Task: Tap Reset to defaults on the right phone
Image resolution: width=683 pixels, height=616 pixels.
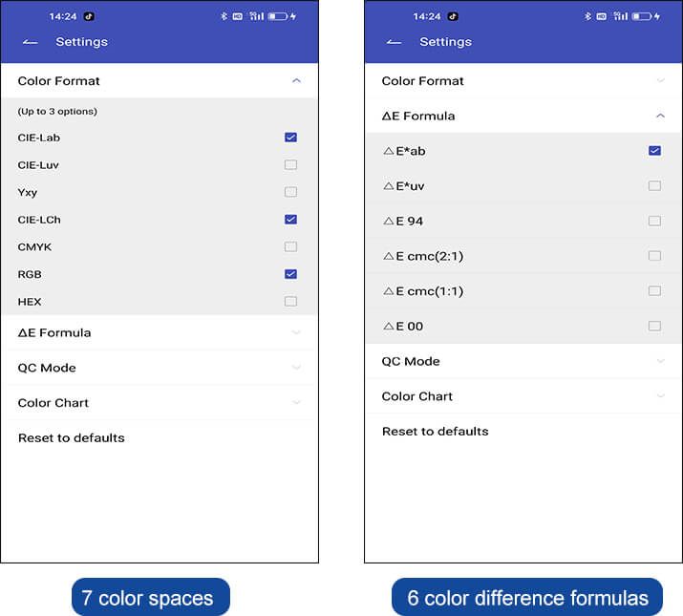Action: pyautogui.click(x=436, y=431)
